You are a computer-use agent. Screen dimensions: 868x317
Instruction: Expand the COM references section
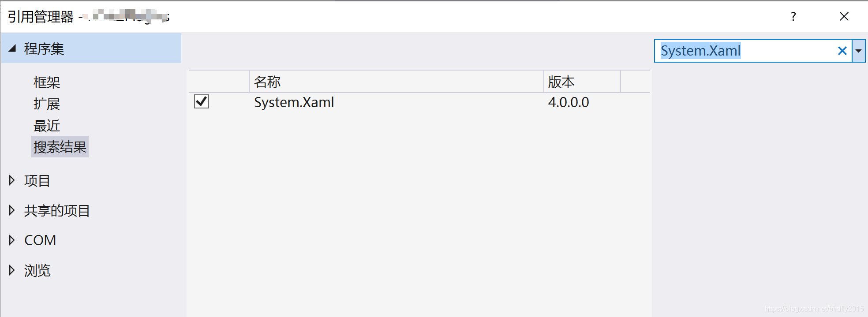coord(40,240)
